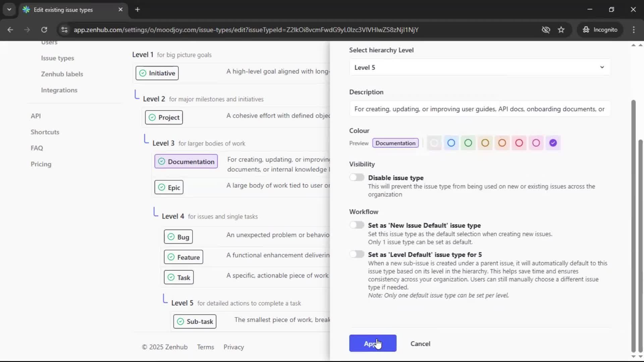Enable the Disable issue type toggle

(x=357, y=177)
